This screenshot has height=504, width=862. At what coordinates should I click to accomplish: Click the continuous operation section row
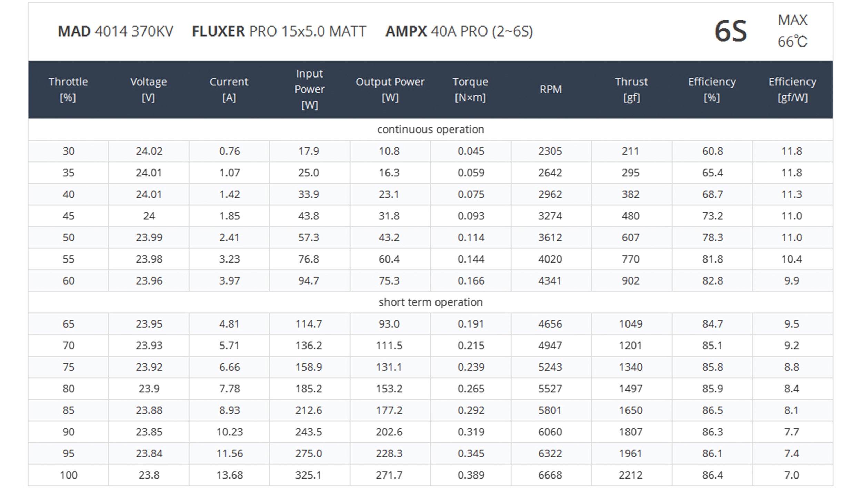tap(431, 129)
